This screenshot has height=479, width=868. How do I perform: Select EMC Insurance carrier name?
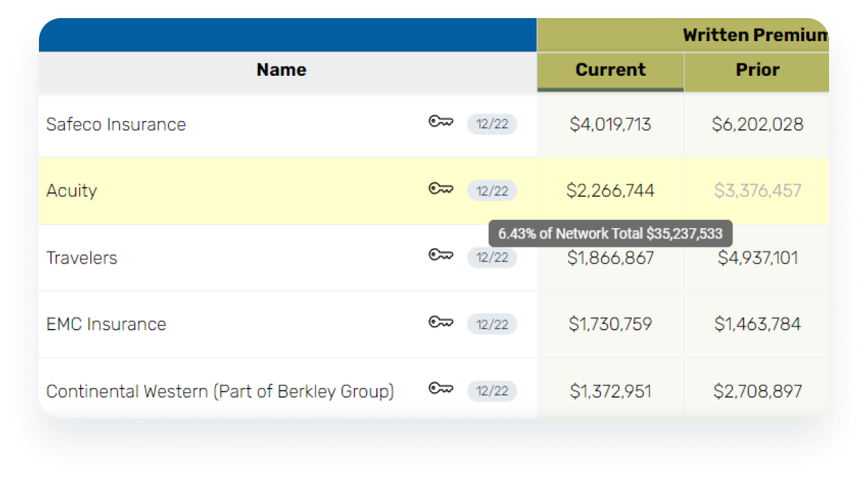[x=106, y=325]
